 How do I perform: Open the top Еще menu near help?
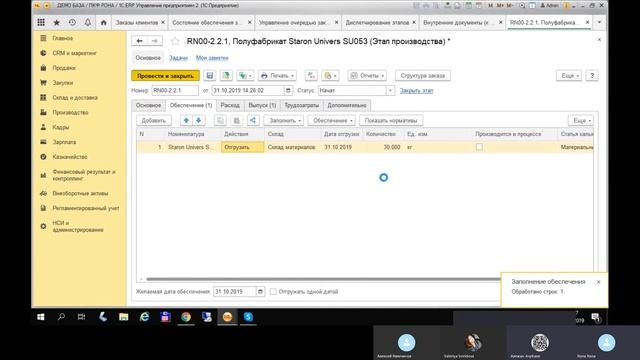pyautogui.click(x=569, y=76)
